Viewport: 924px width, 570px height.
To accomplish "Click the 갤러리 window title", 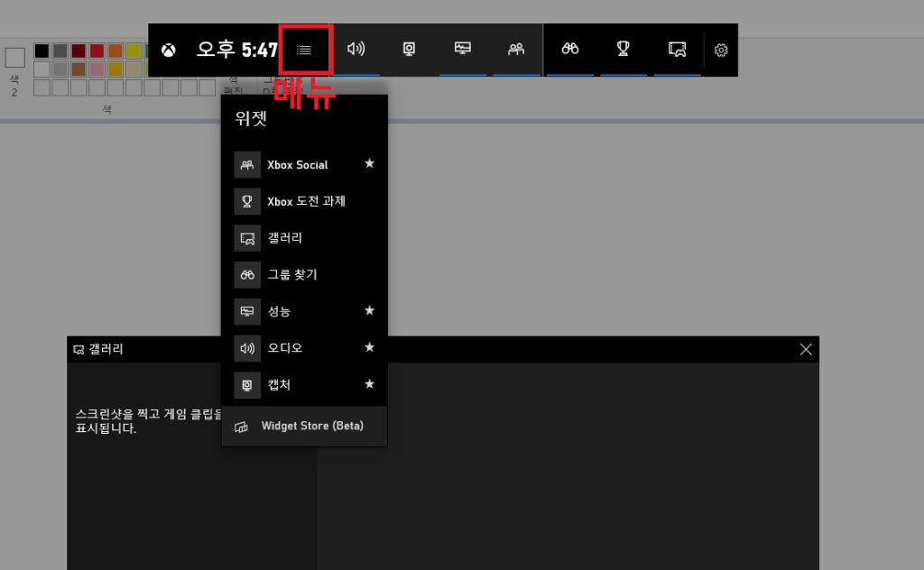I will (106, 349).
